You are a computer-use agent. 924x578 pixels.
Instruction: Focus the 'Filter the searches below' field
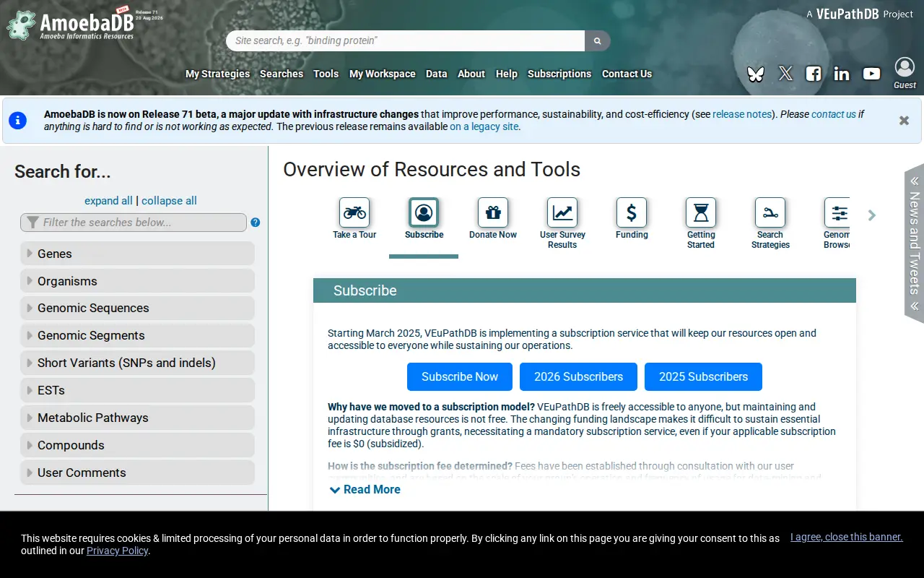coord(134,223)
